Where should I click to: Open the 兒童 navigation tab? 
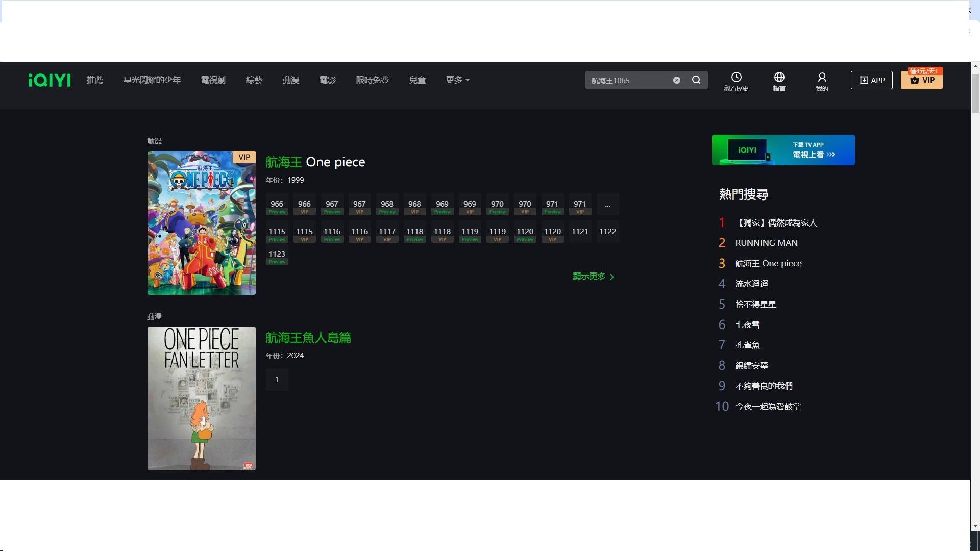[418, 80]
